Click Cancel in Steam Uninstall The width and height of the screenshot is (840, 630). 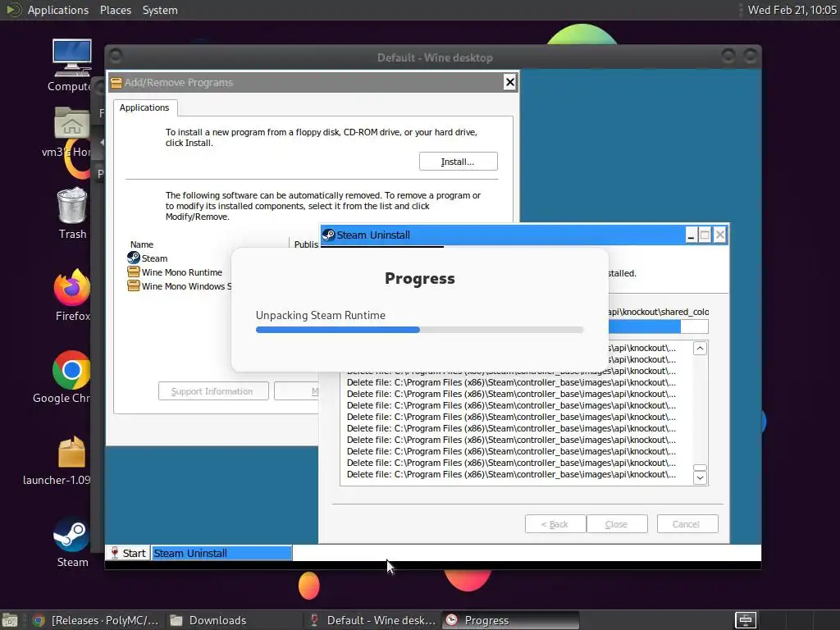(687, 524)
